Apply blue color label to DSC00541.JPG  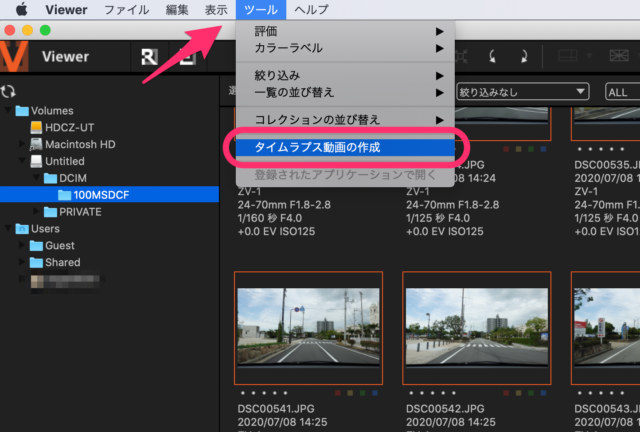point(375,393)
